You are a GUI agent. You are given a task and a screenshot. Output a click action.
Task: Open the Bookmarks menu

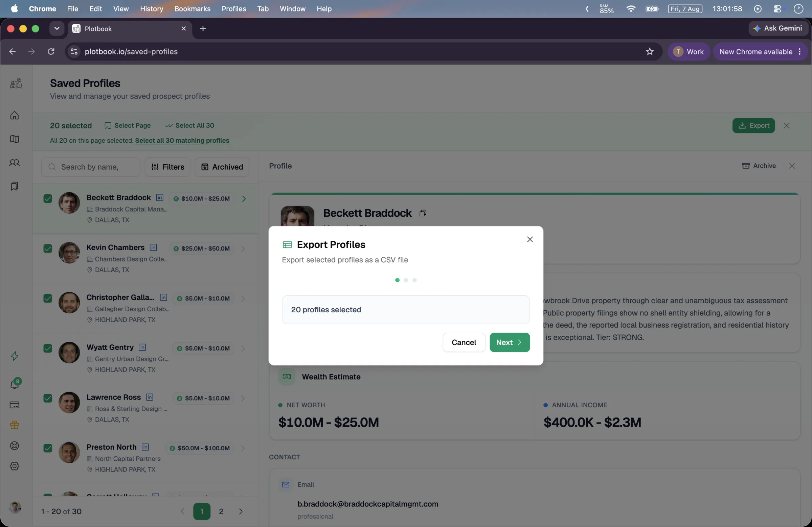coord(193,9)
